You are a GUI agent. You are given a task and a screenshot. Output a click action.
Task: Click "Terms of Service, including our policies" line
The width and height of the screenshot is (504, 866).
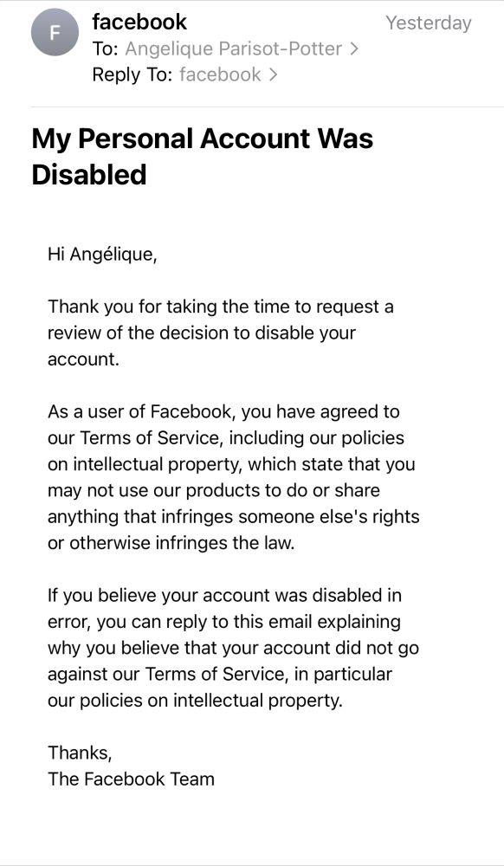226,438
